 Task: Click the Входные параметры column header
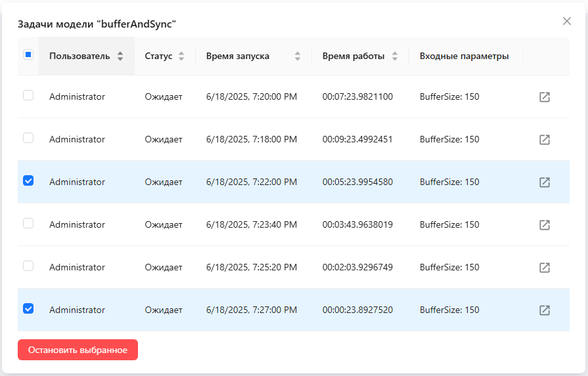[x=464, y=56]
